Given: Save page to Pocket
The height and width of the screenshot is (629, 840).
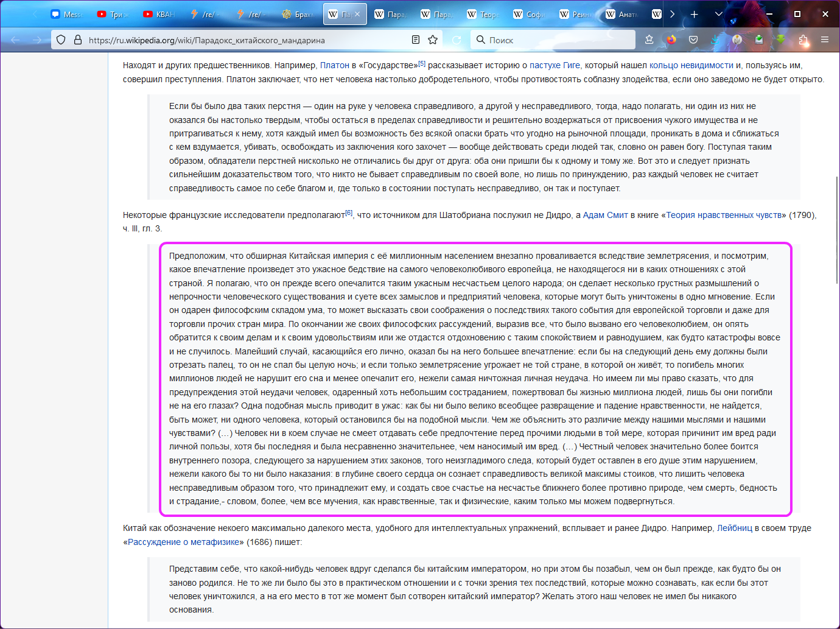Looking at the screenshot, I should pos(693,40).
